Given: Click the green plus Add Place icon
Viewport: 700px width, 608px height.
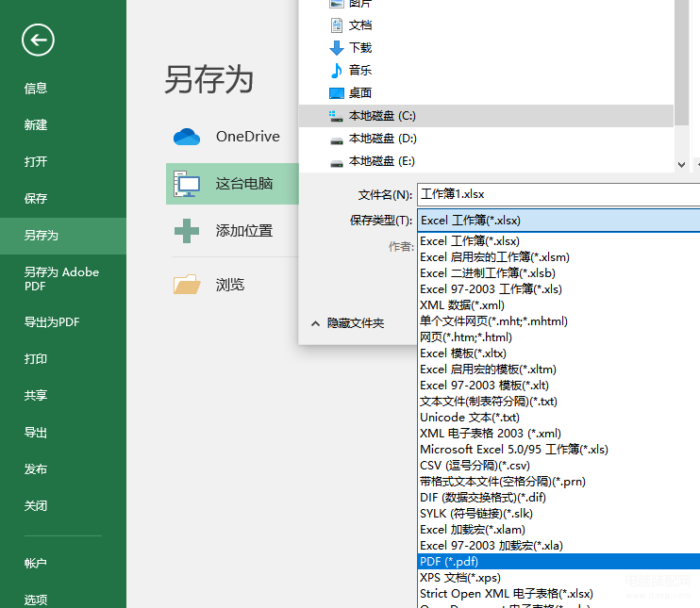Looking at the screenshot, I should click(x=187, y=231).
